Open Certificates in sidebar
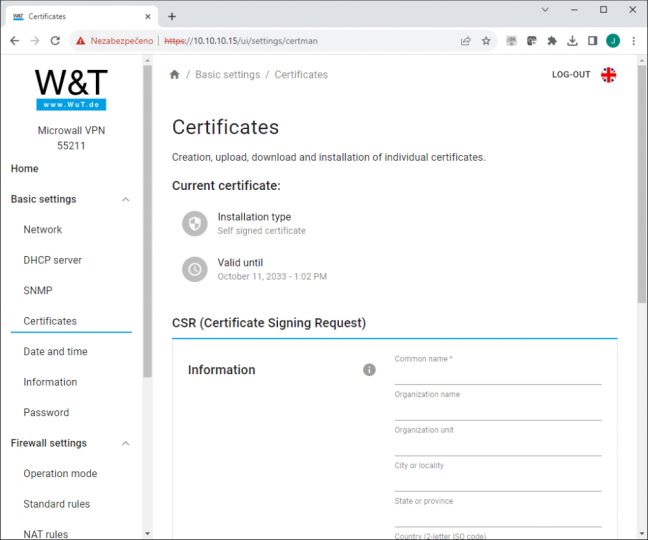The image size is (648, 540). (50, 321)
